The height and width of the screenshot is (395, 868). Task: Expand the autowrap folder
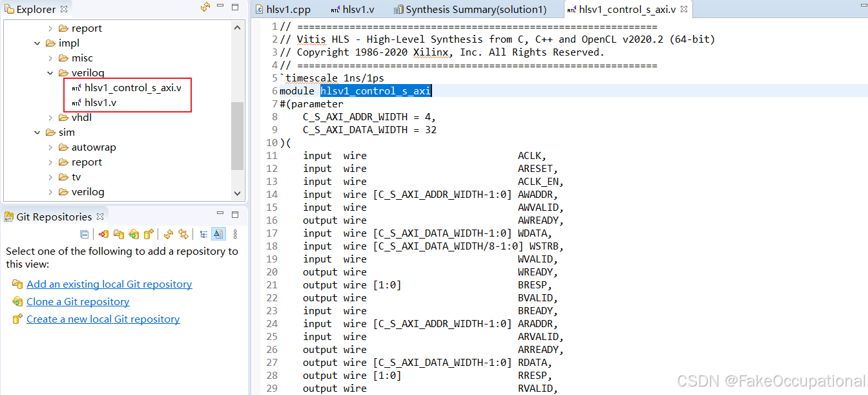pyautogui.click(x=50, y=147)
